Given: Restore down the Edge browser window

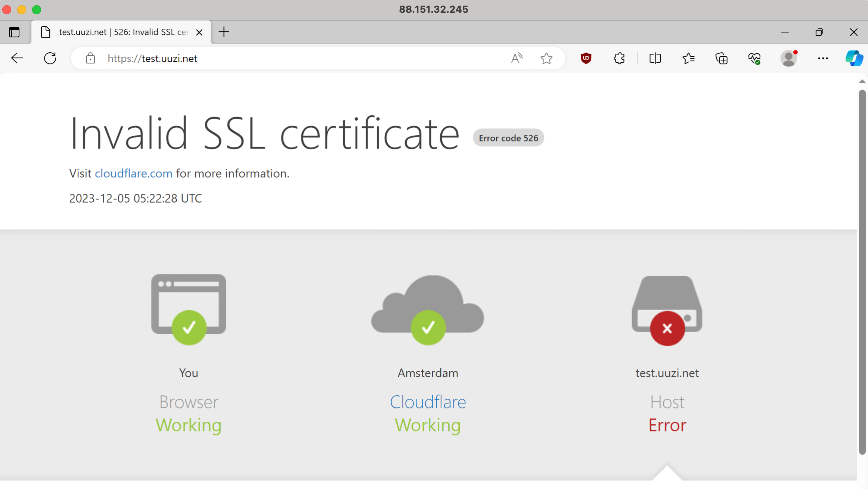Looking at the screenshot, I should (819, 32).
